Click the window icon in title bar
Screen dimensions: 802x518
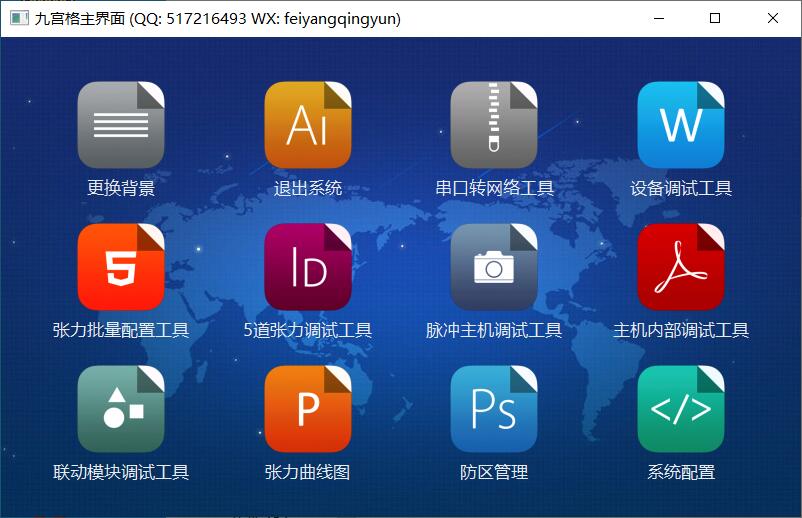[18, 18]
